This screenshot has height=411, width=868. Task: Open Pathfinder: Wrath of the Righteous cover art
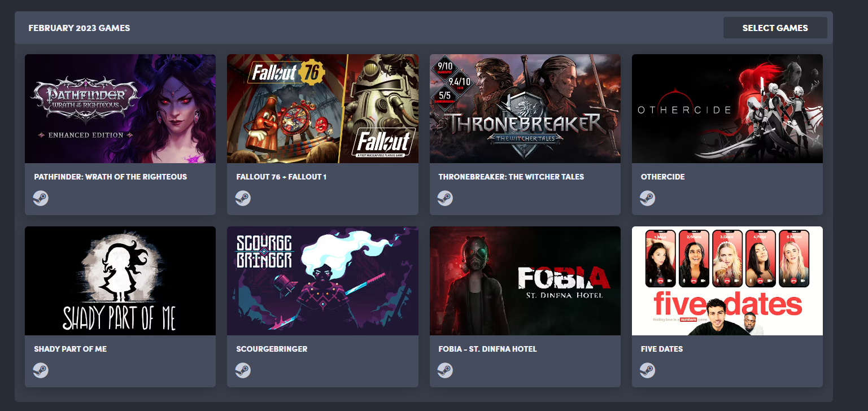pyautogui.click(x=120, y=108)
